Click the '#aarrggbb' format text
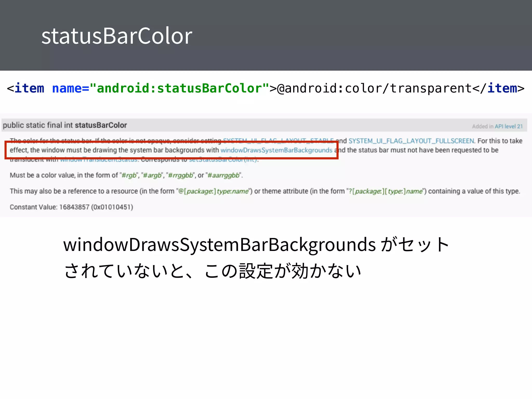Screen dimensions: 532x399 coord(223,175)
